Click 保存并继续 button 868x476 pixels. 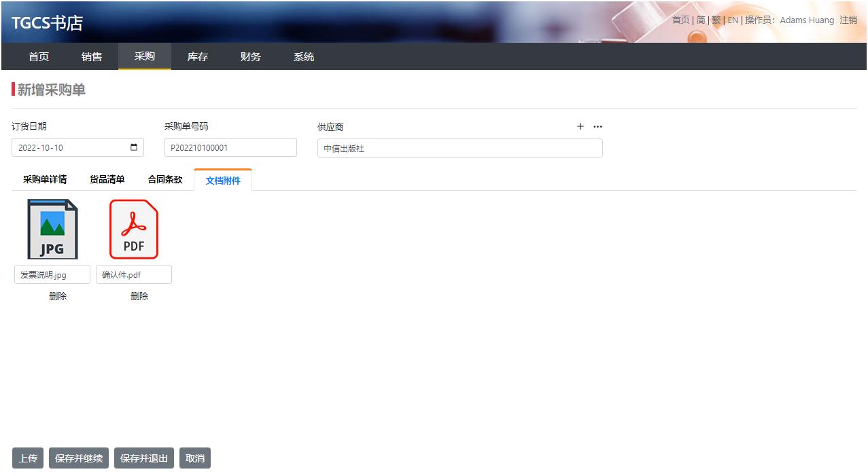point(79,458)
